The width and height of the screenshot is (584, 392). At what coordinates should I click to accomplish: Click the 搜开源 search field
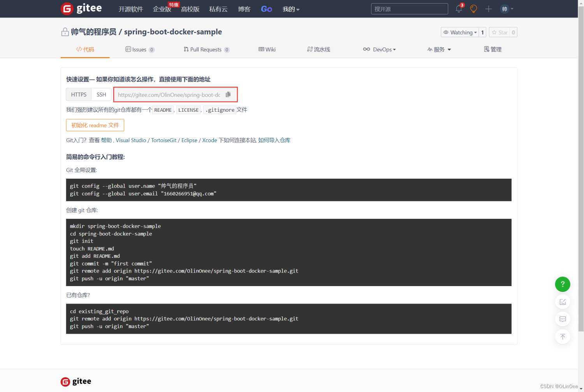click(410, 9)
